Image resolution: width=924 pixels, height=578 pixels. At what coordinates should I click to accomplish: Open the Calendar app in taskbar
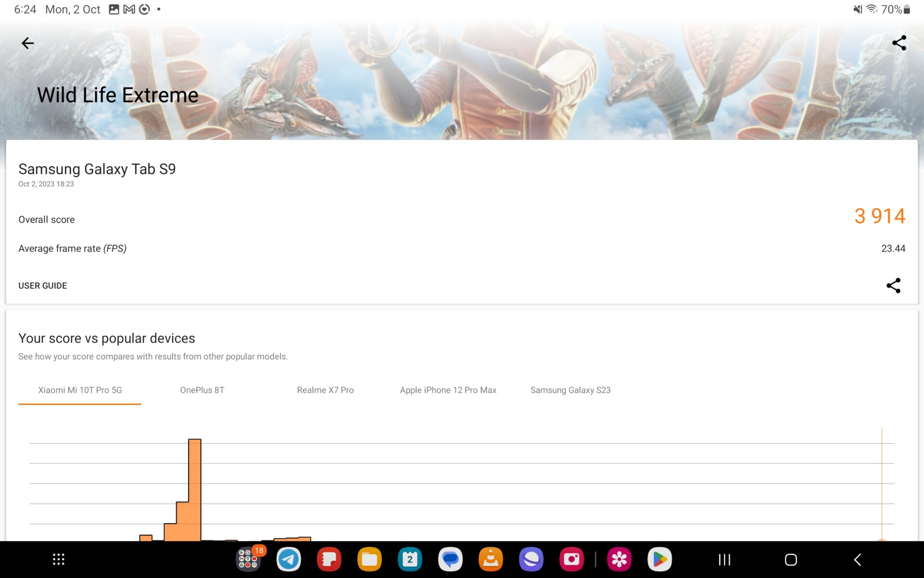[x=410, y=559]
